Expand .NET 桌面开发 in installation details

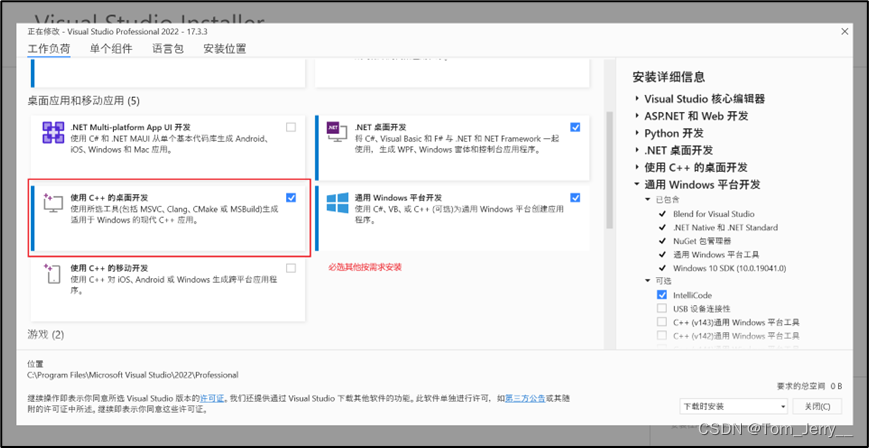pos(637,150)
